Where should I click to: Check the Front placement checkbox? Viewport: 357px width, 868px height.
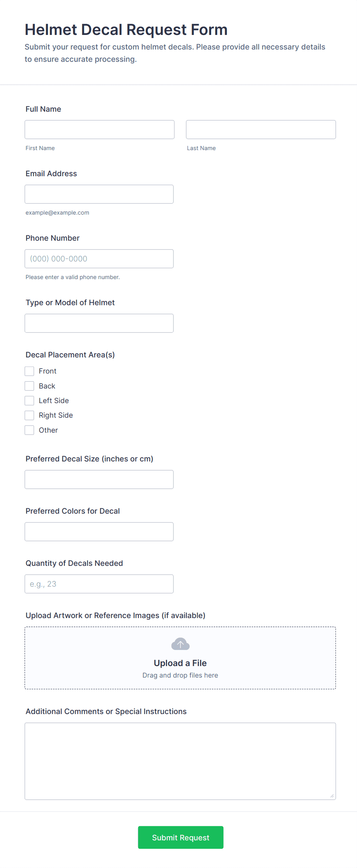(x=29, y=371)
